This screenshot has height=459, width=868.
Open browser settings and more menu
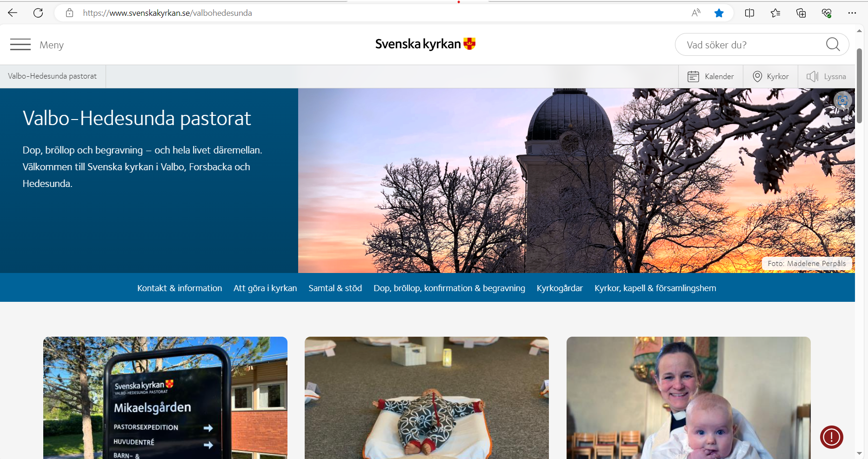coord(852,13)
